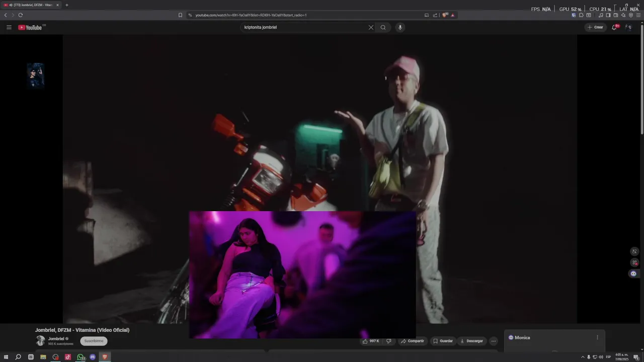Open more actions ellipsis beside Descargar

(x=494, y=341)
